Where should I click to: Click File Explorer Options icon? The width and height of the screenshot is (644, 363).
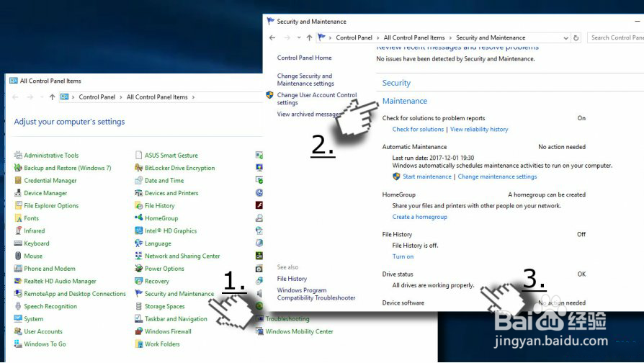click(x=18, y=205)
